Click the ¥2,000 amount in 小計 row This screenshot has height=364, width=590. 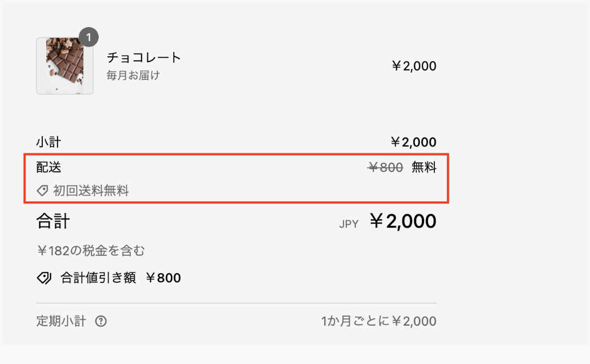click(x=413, y=142)
